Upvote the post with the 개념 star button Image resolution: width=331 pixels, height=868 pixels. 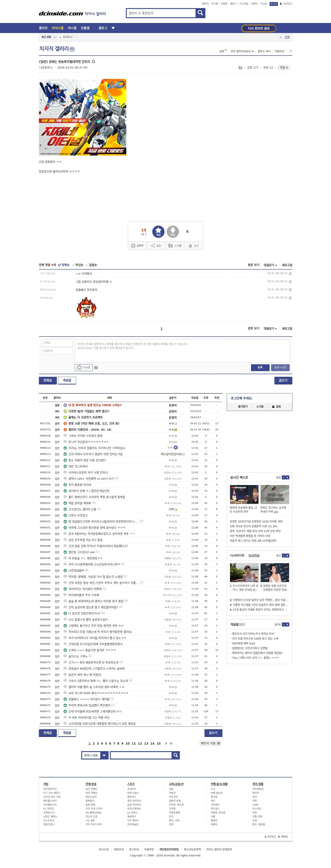pos(158,231)
